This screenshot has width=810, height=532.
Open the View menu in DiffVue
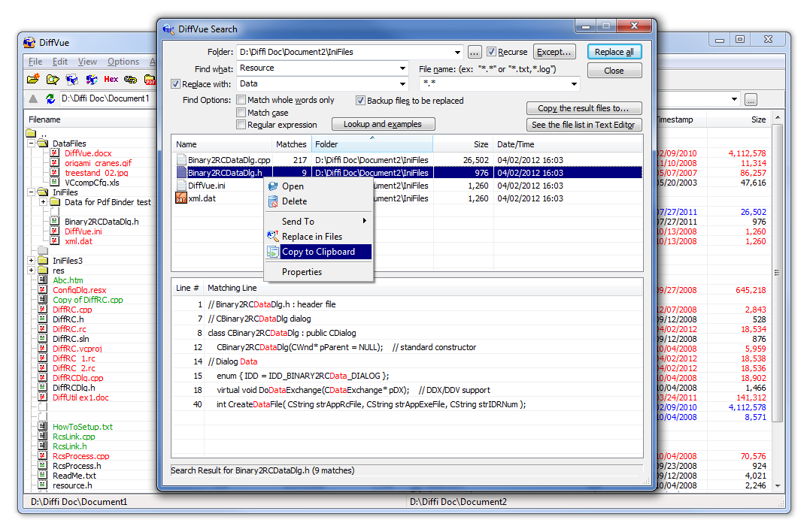tap(87, 62)
